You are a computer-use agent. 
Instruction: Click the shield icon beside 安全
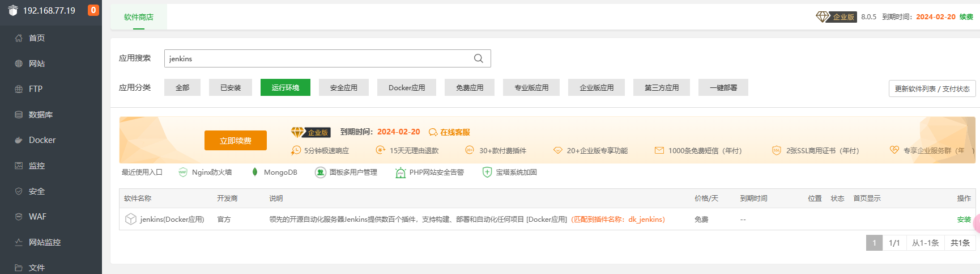tap(19, 191)
